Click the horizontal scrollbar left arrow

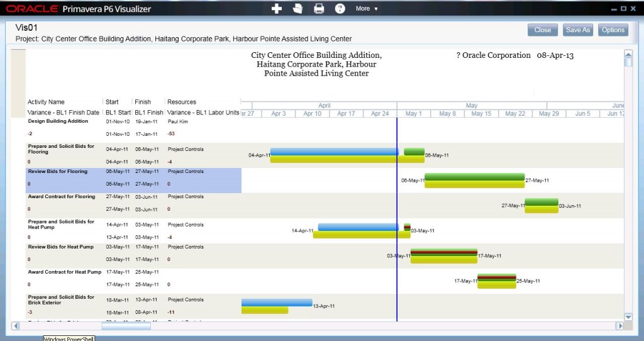(x=16, y=326)
